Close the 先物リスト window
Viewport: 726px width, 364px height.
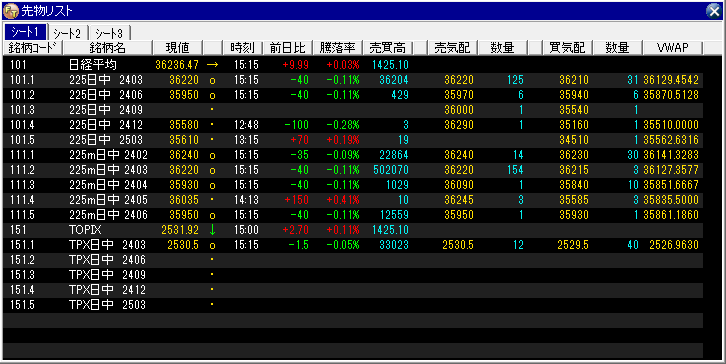click(x=713, y=11)
